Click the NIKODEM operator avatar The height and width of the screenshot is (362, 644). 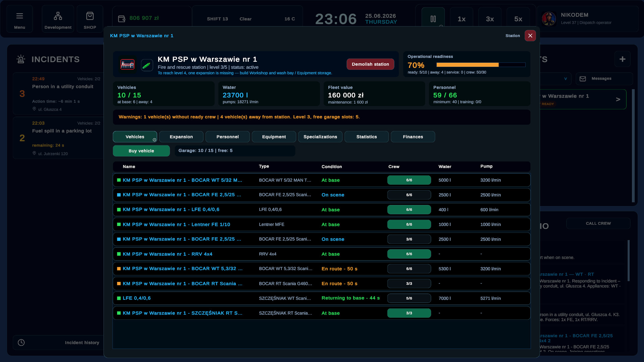(x=549, y=19)
